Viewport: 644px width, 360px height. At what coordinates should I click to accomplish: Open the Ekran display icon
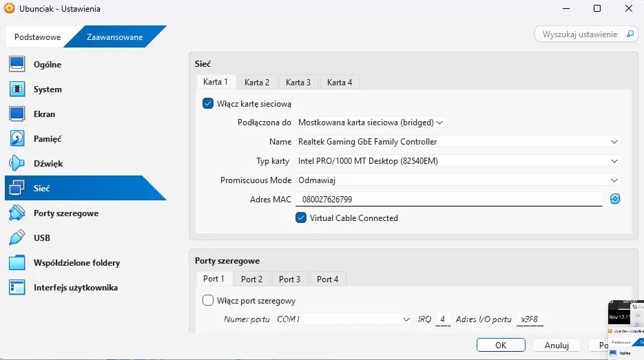[17, 114]
